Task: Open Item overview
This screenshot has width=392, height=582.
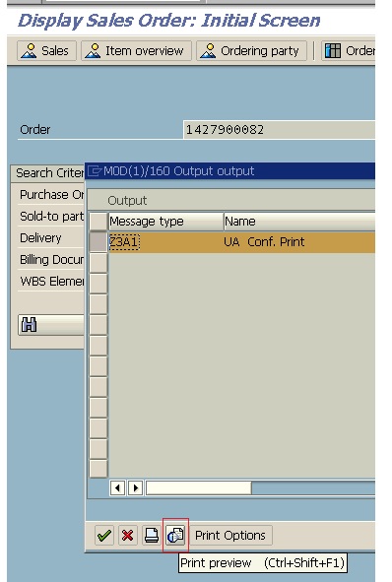Action: click(136, 50)
